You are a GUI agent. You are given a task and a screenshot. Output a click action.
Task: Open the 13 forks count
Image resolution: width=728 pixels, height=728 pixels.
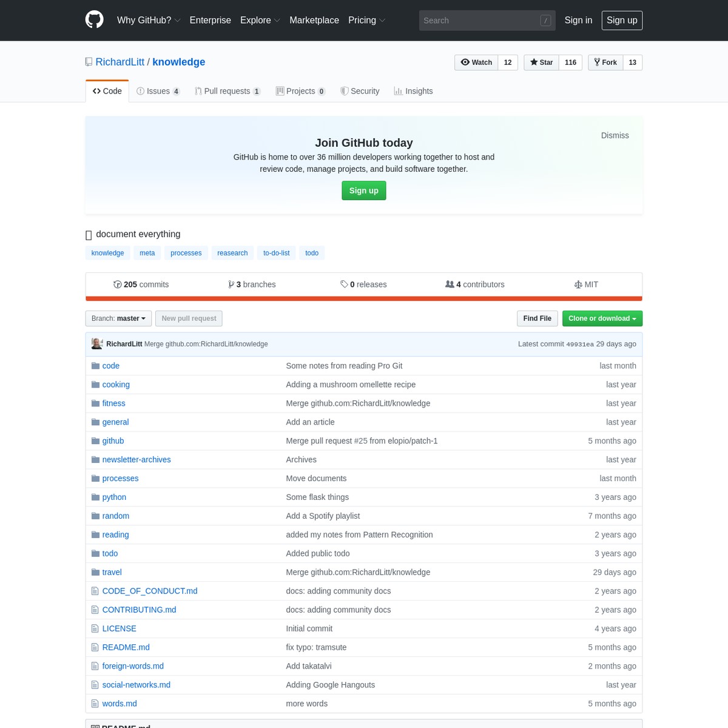pyautogui.click(x=633, y=62)
